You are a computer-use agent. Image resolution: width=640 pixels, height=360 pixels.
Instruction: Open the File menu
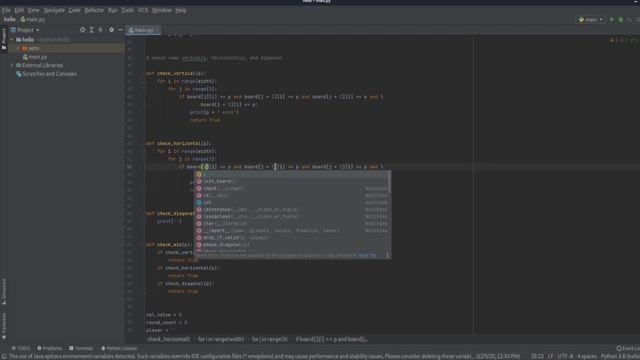click(7, 10)
